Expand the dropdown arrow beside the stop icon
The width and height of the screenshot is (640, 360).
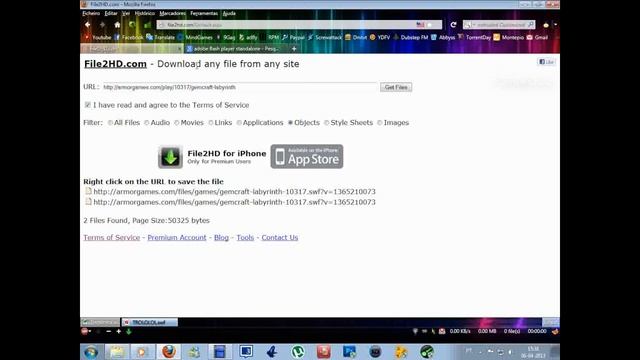click(90, 331)
